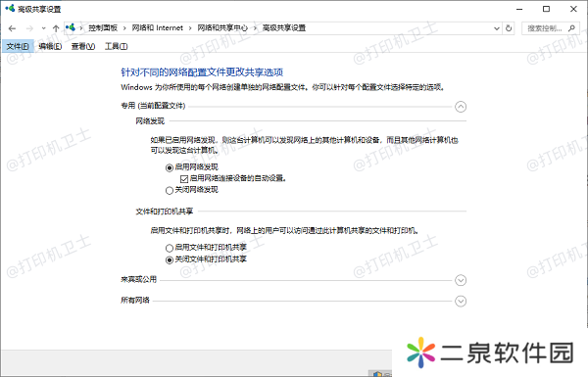588x377 pixels.
Task: Open the 查看(V) menu
Action: (x=83, y=46)
